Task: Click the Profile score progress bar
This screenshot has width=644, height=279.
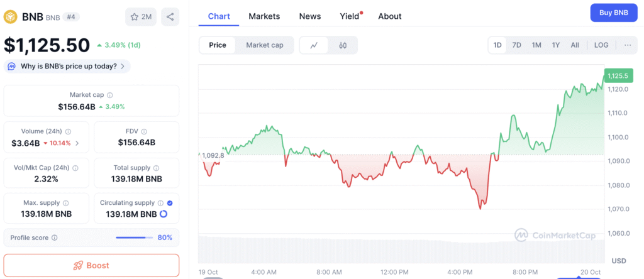Action: [x=134, y=238]
